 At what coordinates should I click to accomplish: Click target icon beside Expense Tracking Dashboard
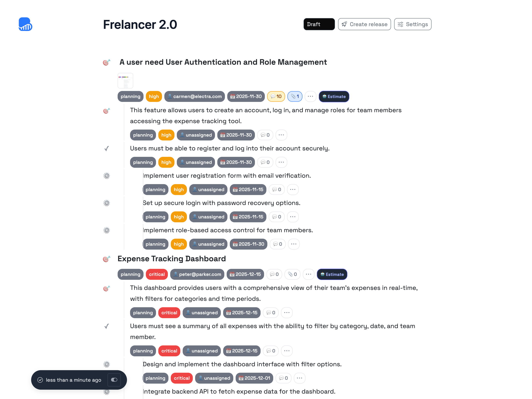click(x=107, y=259)
